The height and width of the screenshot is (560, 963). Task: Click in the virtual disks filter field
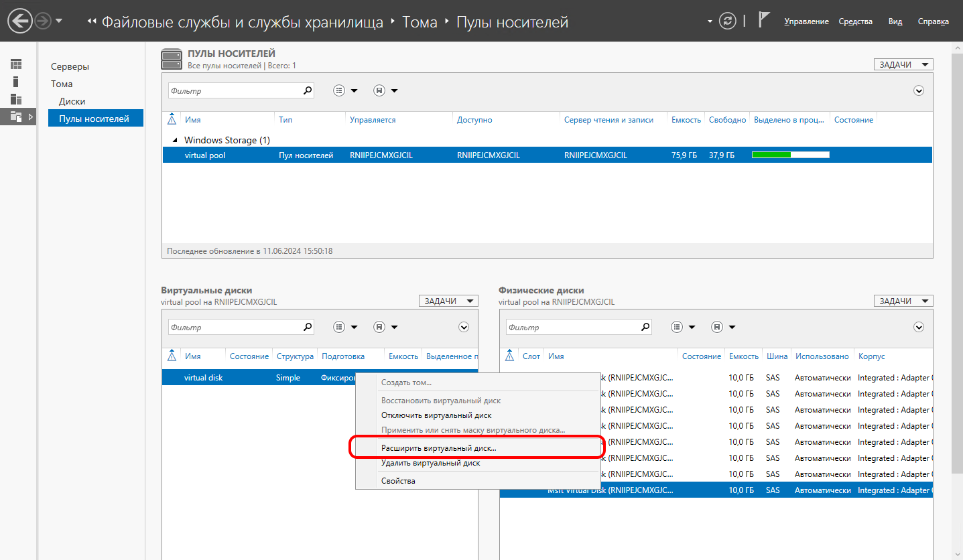tap(235, 327)
